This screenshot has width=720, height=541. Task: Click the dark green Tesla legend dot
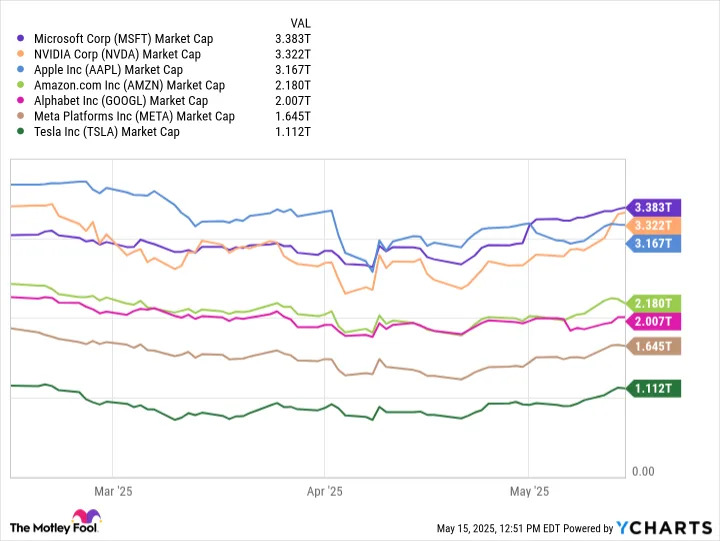click(20, 131)
